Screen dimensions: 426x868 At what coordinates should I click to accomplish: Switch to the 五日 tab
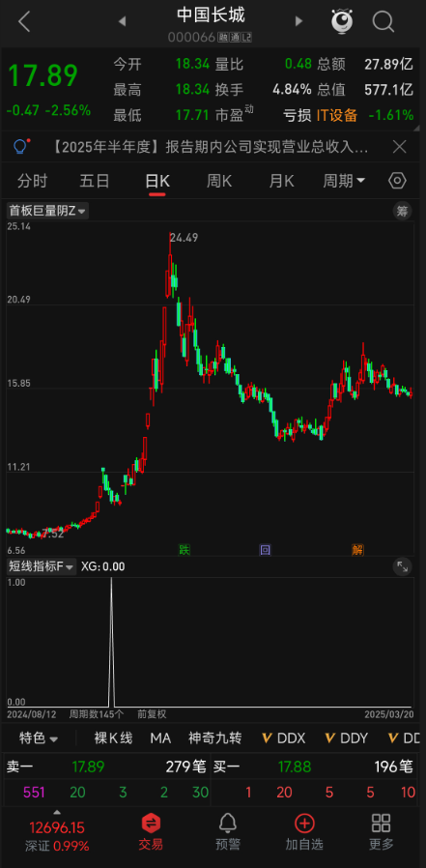pos(95,181)
